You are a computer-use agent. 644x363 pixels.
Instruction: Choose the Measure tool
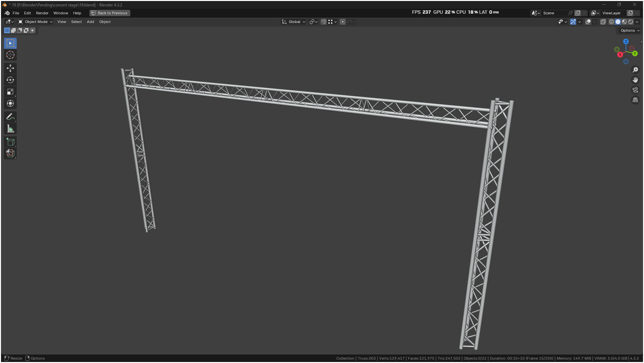[10, 129]
